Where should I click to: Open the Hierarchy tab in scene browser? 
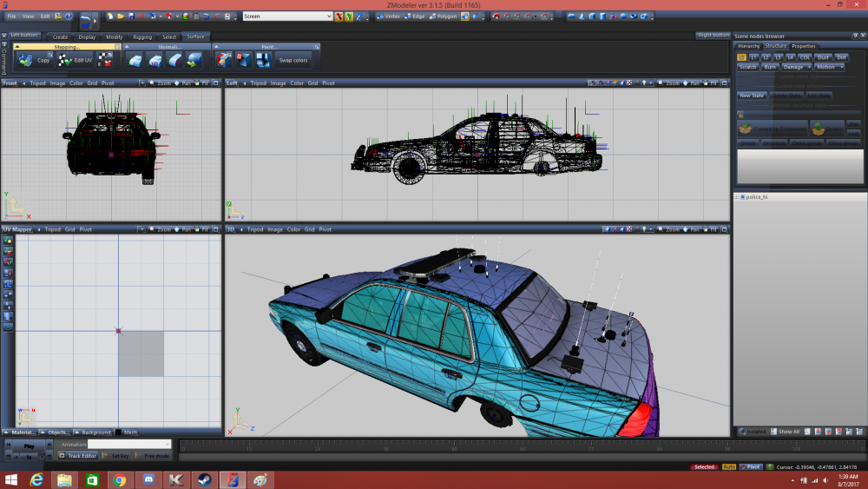click(749, 46)
